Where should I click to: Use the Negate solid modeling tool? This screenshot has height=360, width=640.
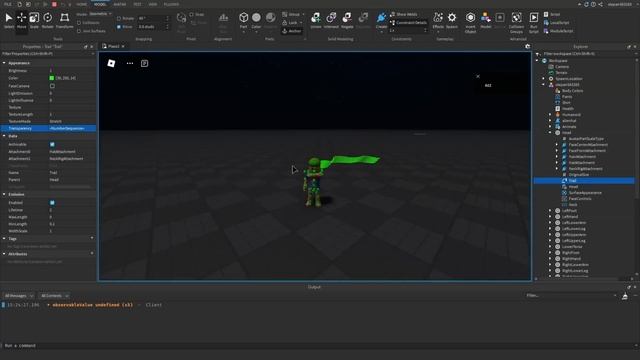pos(347,20)
